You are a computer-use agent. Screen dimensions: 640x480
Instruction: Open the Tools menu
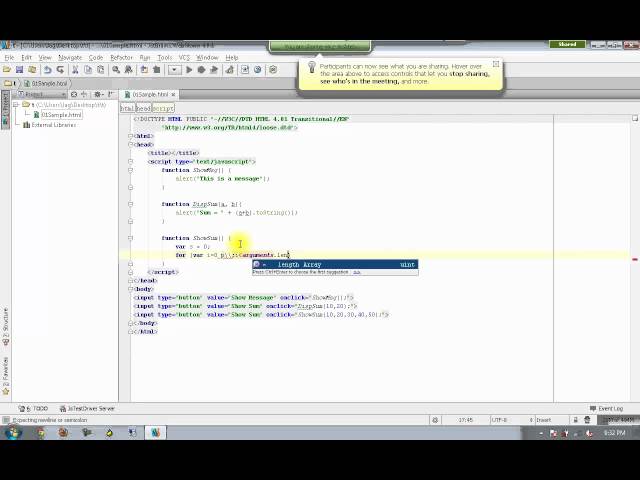pos(165,58)
